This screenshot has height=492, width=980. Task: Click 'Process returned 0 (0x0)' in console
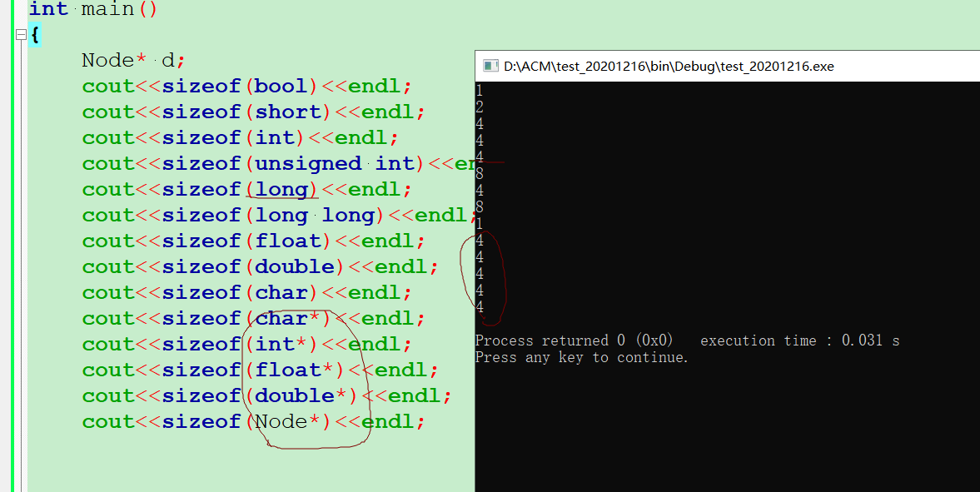pyautogui.click(x=574, y=340)
